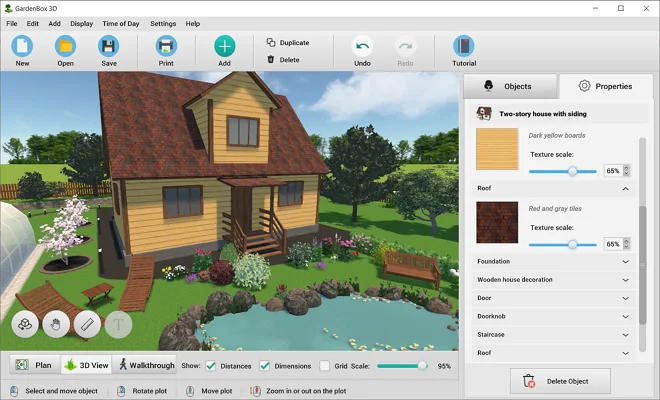
Task: Save project using the floppy disk icon
Action: pos(109,46)
